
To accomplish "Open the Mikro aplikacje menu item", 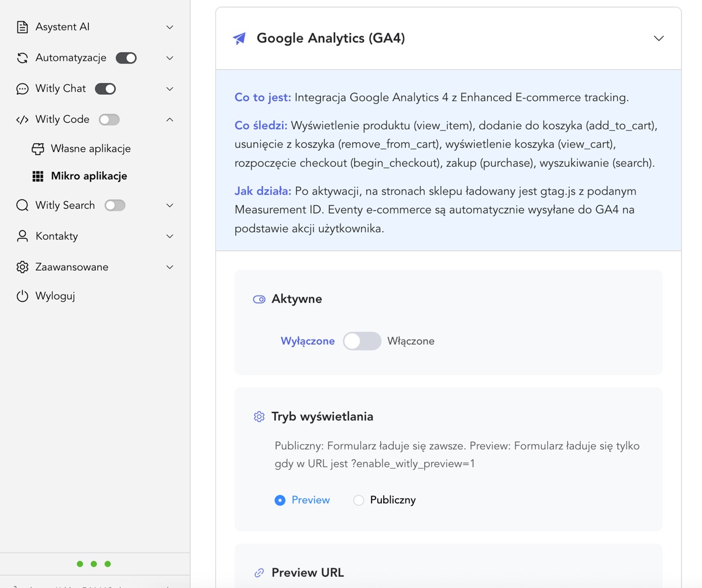I will 91,176.
